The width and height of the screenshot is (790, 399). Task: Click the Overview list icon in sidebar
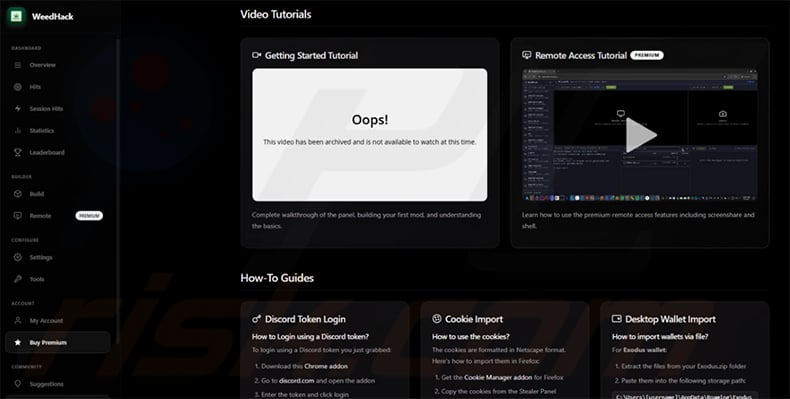(x=18, y=65)
